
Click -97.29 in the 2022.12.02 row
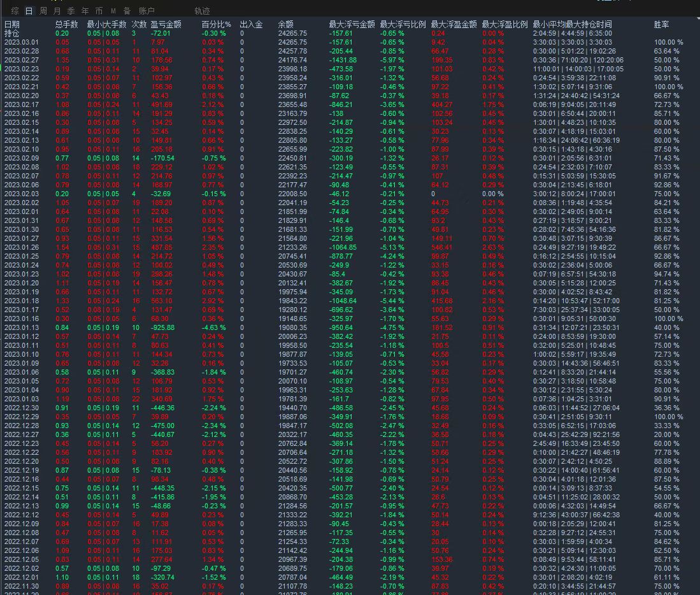[161, 569]
